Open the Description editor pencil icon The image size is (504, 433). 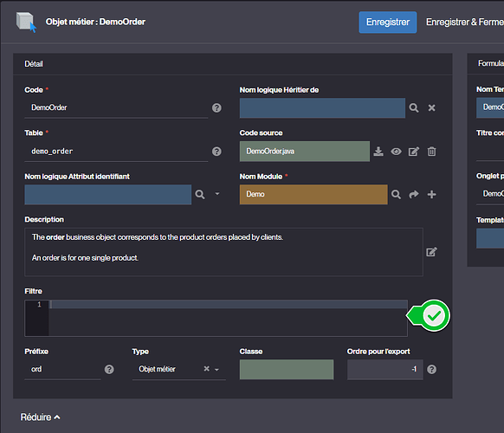tap(431, 252)
